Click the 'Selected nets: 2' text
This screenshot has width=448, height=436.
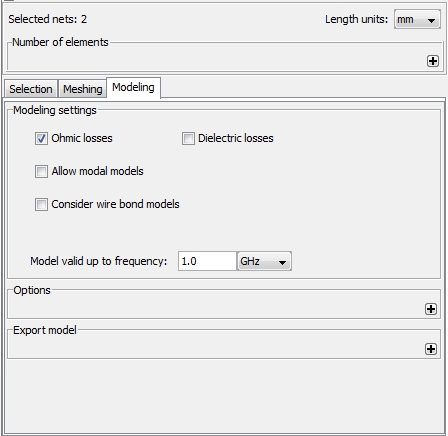click(x=48, y=19)
